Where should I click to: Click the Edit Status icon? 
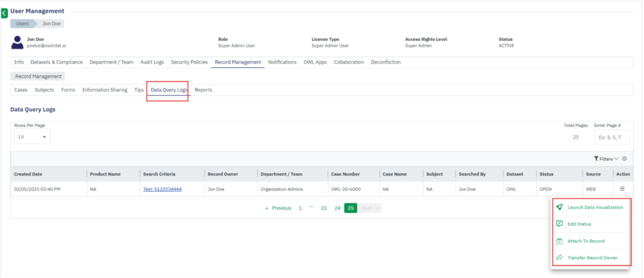tap(560, 224)
